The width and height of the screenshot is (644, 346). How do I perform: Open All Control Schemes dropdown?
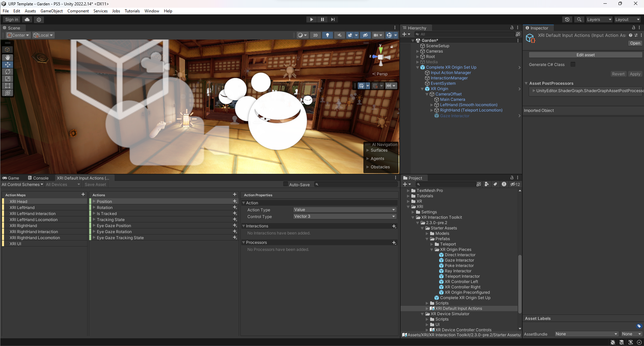[22, 185]
